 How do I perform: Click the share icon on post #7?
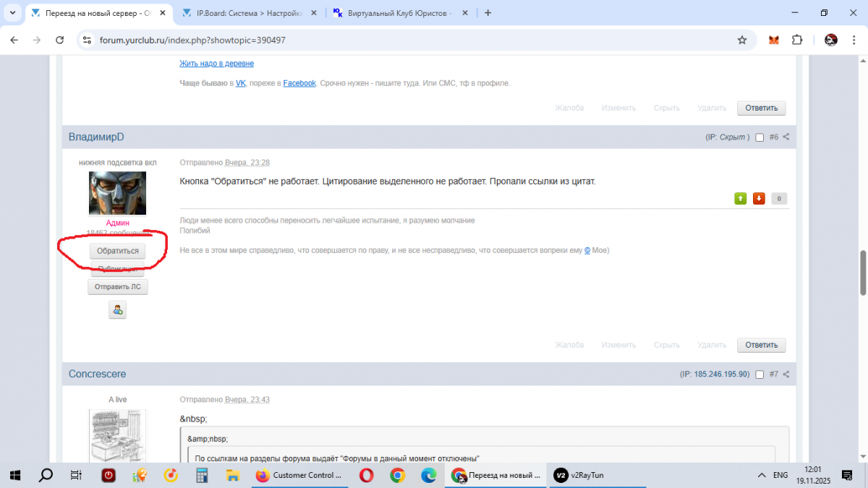pyautogui.click(x=786, y=374)
